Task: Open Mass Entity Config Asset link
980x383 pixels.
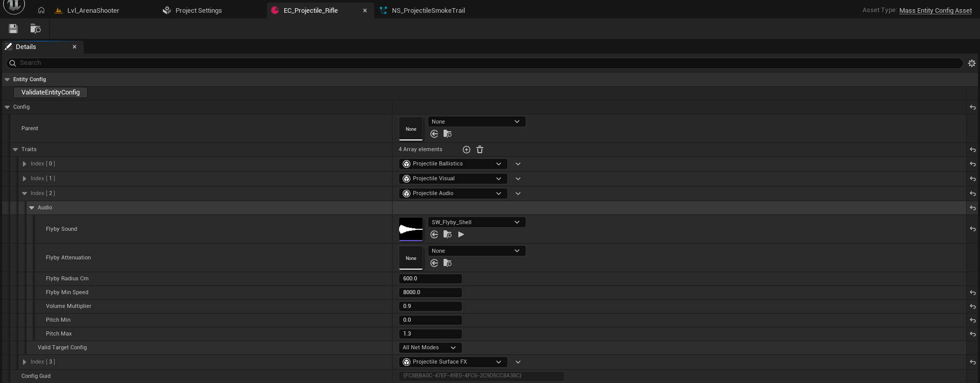Action: point(936,10)
